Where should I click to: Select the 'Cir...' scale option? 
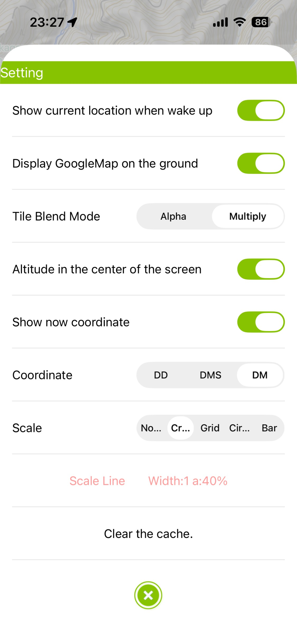239,428
